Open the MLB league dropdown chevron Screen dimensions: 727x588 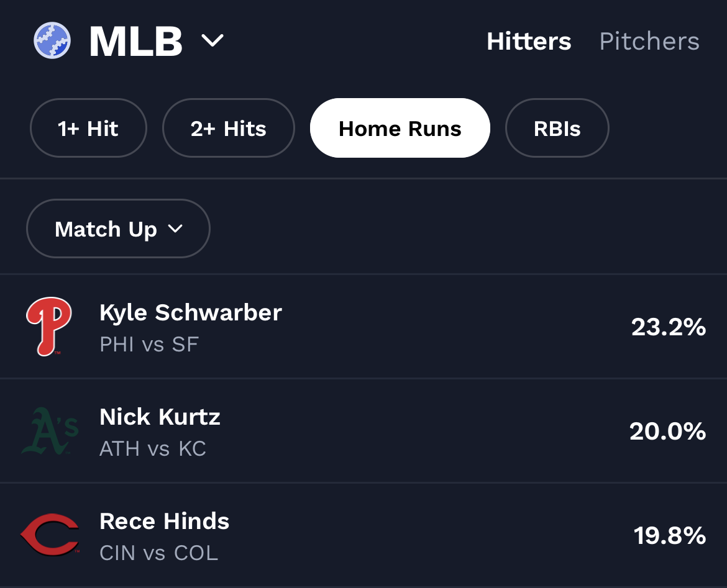pyautogui.click(x=213, y=41)
